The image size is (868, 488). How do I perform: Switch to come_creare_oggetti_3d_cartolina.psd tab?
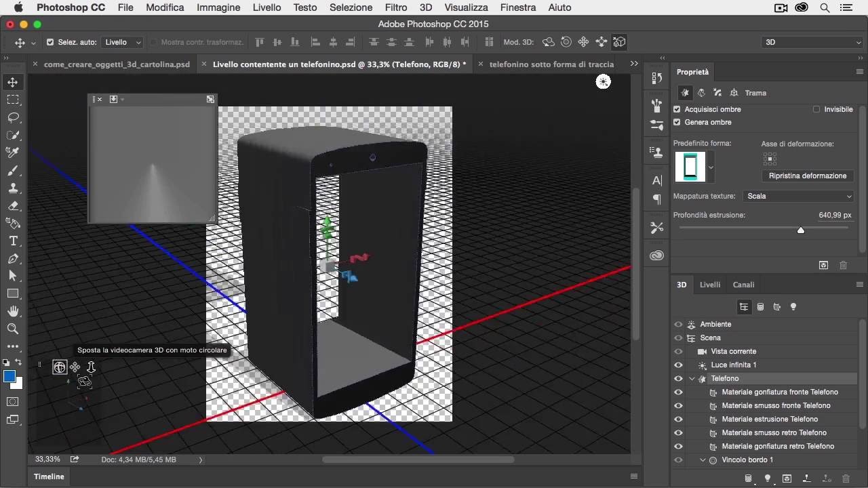(117, 64)
